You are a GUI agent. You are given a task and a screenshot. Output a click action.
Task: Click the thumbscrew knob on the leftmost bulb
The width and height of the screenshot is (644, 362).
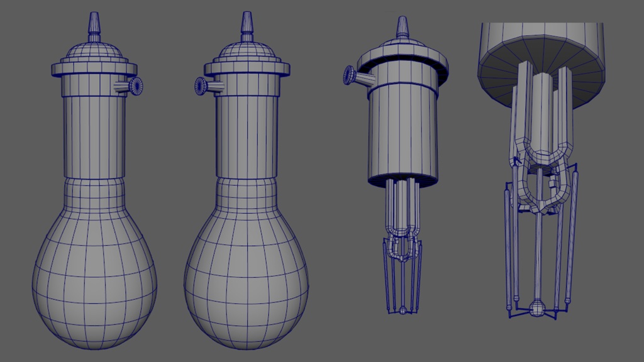(x=135, y=85)
